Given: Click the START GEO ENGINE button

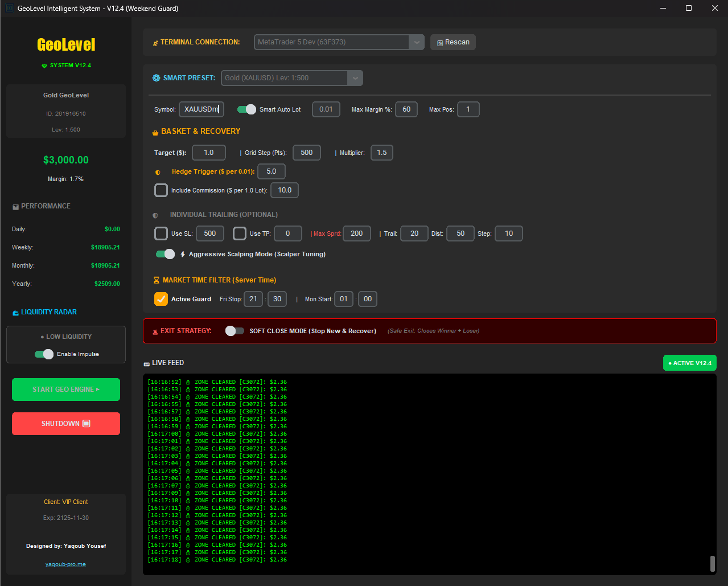Looking at the screenshot, I should tap(65, 389).
